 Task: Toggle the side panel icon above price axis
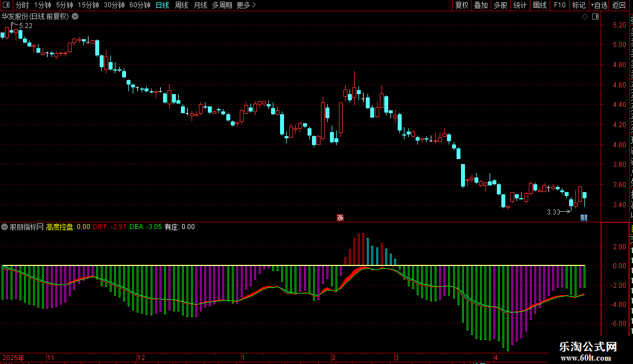(x=595, y=17)
